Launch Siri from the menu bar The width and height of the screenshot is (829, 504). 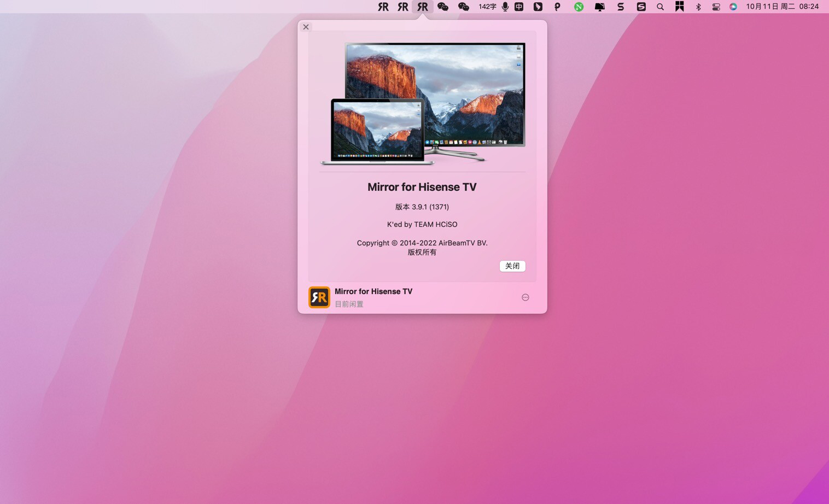click(x=733, y=7)
